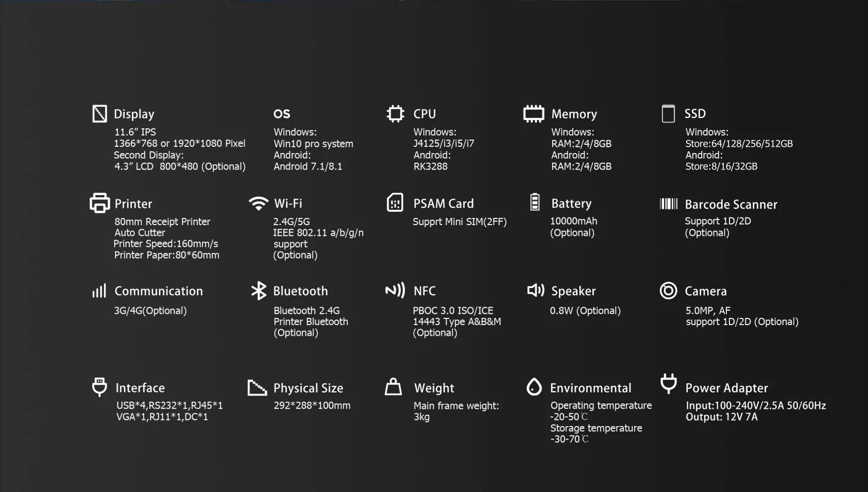Screen dimensions: 868x492
Task: Click the Power Adapter plug icon
Action: (669, 384)
